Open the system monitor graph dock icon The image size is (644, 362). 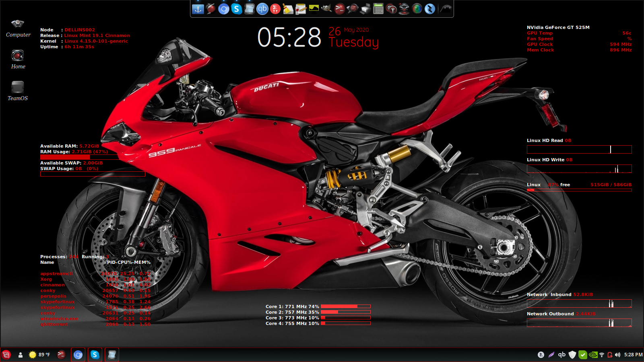point(314,9)
